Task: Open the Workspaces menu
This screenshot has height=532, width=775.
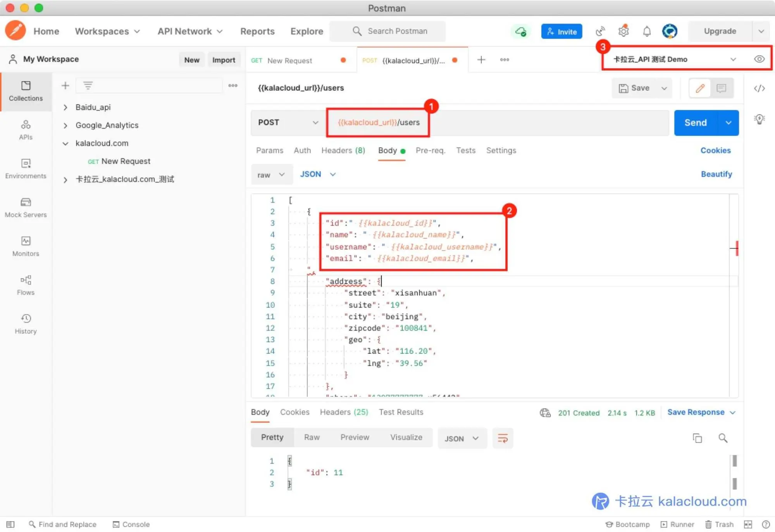Action: [x=107, y=31]
